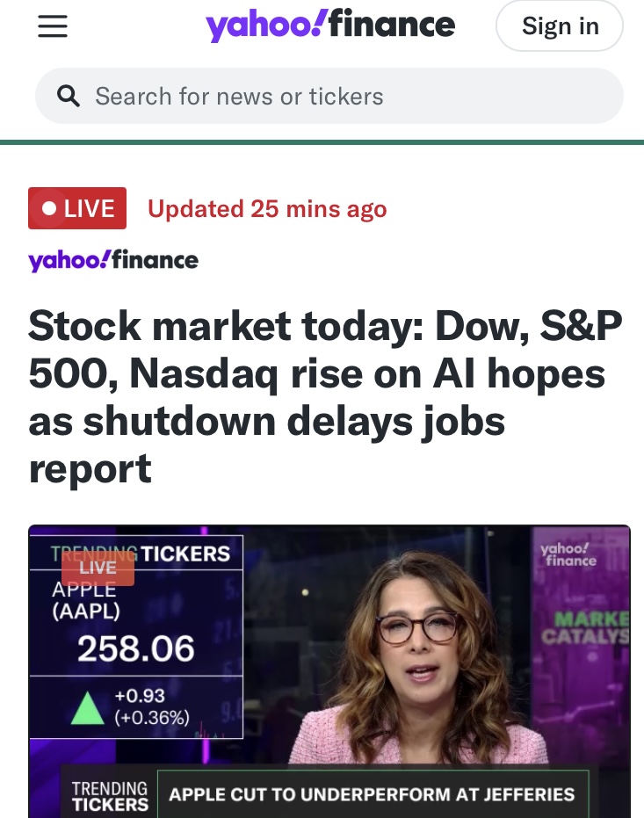Screen dimensions: 644x818
Task: Click the LIVE tag inside the video
Action: point(98,568)
